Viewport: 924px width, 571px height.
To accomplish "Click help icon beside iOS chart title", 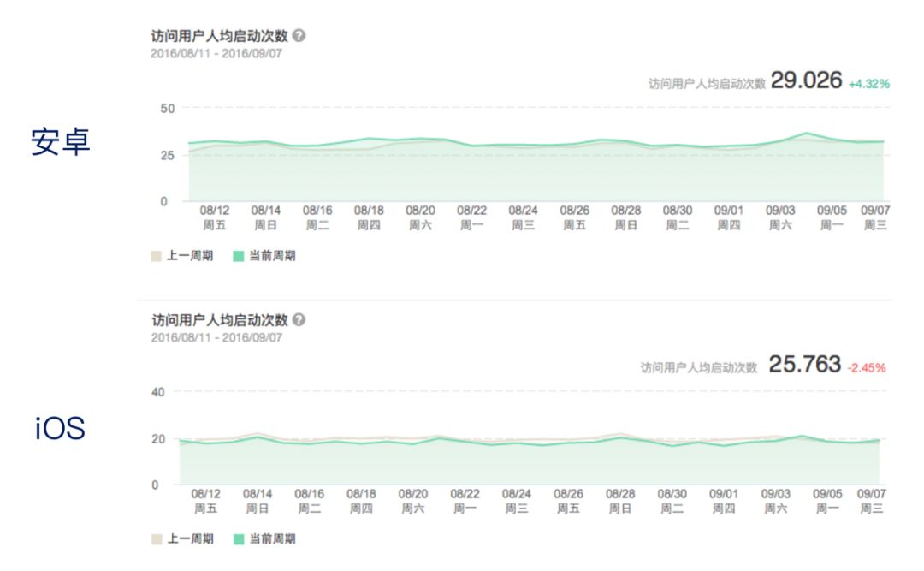I will [299, 320].
